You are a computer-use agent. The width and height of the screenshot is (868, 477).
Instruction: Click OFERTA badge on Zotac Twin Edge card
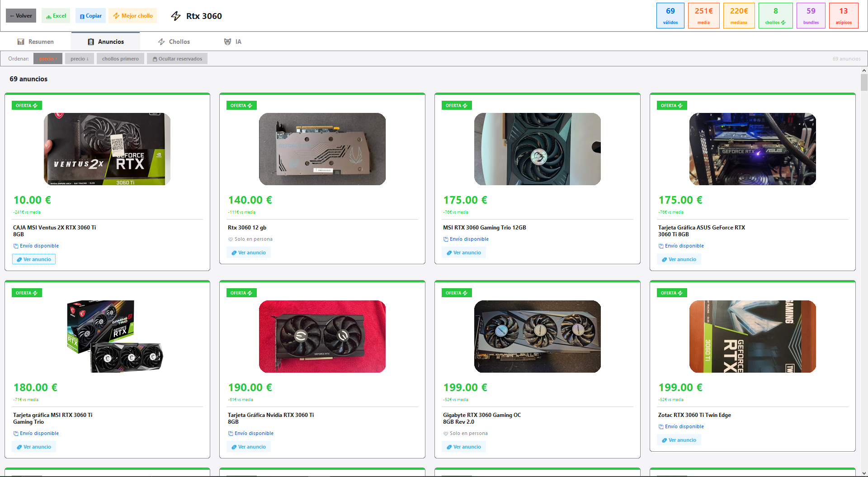click(672, 293)
